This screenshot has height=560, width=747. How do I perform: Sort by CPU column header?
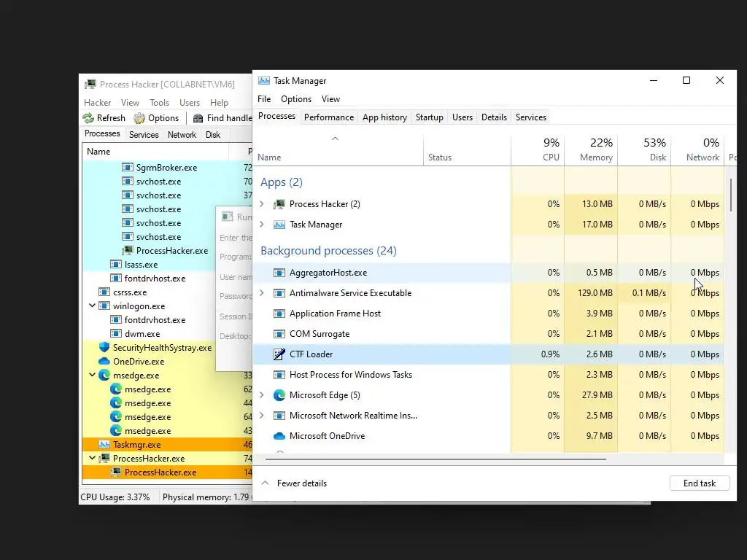538,149
